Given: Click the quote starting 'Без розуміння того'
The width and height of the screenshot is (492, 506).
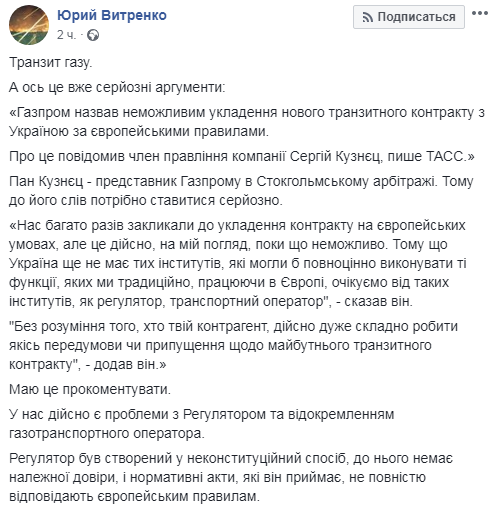Looking at the screenshot, I should [233, 345].
